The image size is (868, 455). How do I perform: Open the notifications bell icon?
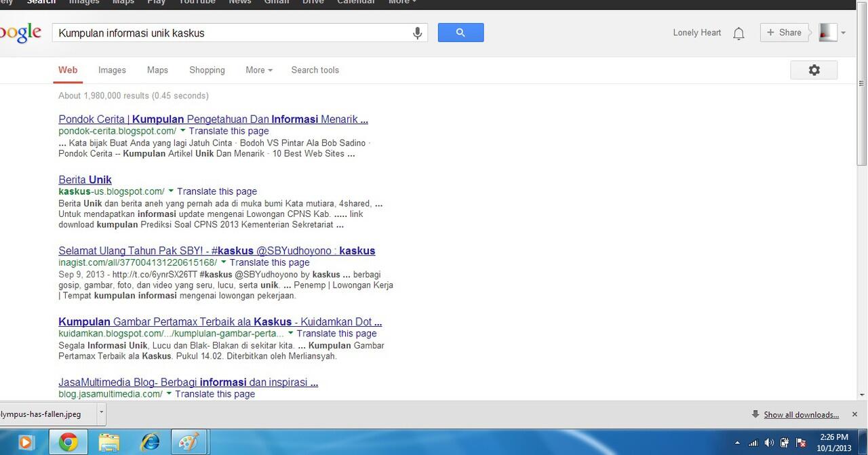tap(738, 33)
